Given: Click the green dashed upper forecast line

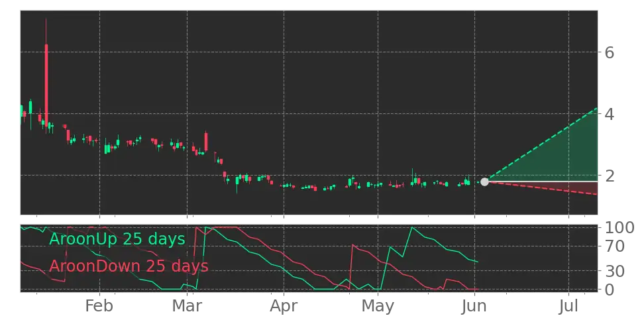Looking at the screenshot, I should pos(541,144).
